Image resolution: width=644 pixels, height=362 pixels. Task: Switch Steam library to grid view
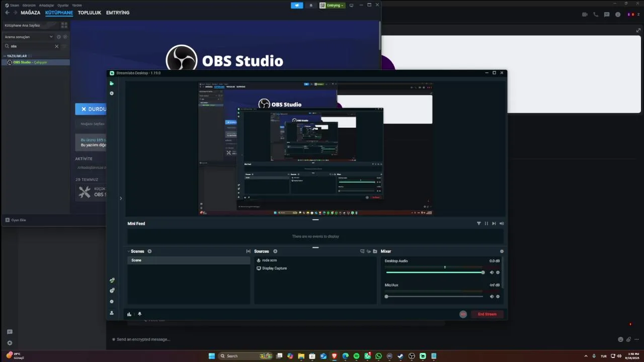(64, 25)
